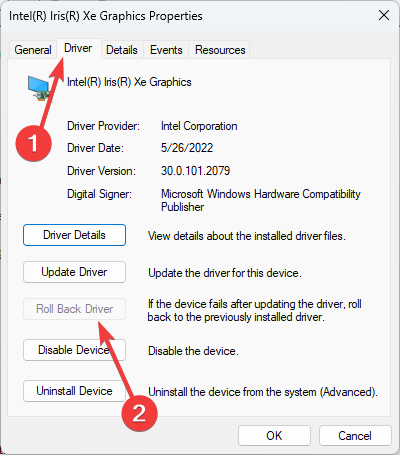The image size is (400, 455).
Task: Click the Digital Signer label
Action: pyautogui.click(x=99, y=194)
